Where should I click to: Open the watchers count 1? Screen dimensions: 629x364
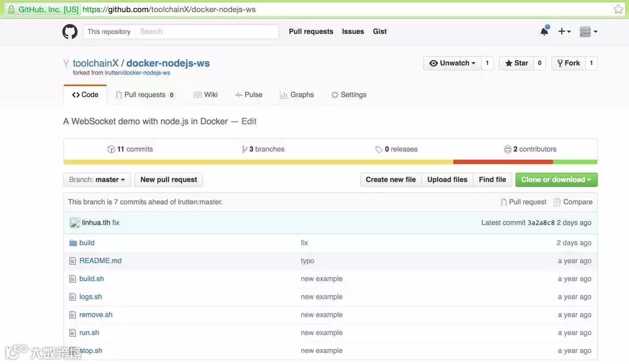coord(487,63)
